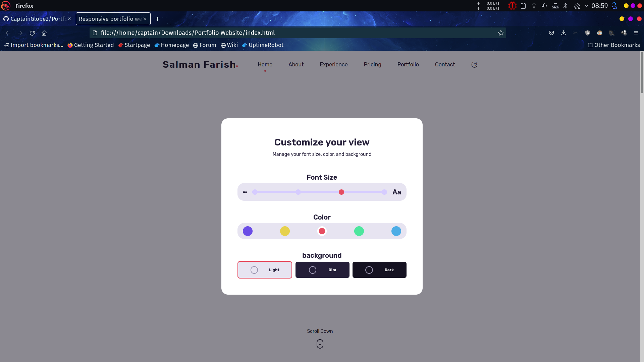Expand the system tray chevron dropdown
This screenshot has width=644, height=362.
(x=586, y=6)
